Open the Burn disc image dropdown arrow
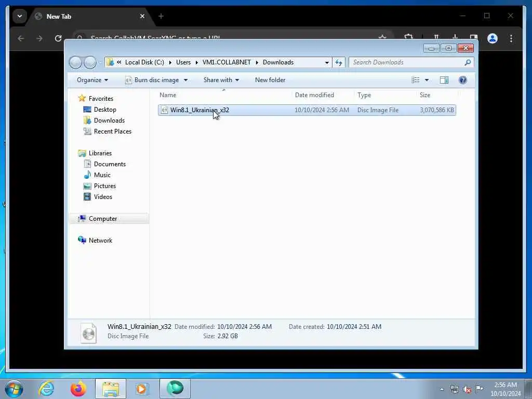 185,80
